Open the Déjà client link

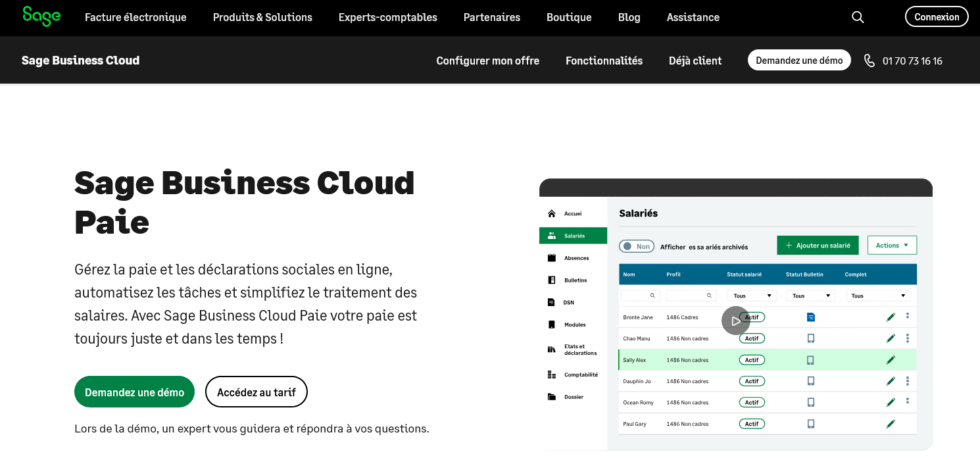[x=695, y=61]
